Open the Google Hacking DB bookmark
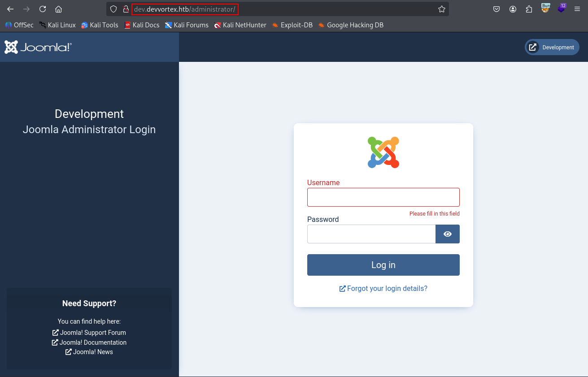The image size is (588, 377). point(351,25)
